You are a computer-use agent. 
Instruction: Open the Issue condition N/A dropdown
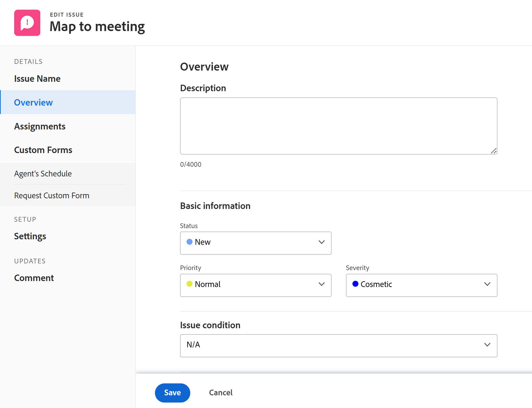[x=338, y=345]
